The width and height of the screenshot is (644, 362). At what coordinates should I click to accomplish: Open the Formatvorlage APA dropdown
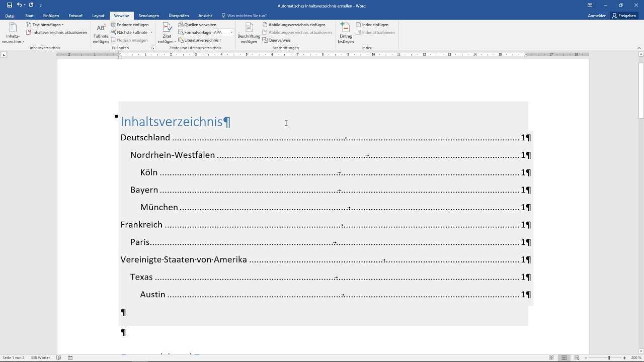click(231, 32)
